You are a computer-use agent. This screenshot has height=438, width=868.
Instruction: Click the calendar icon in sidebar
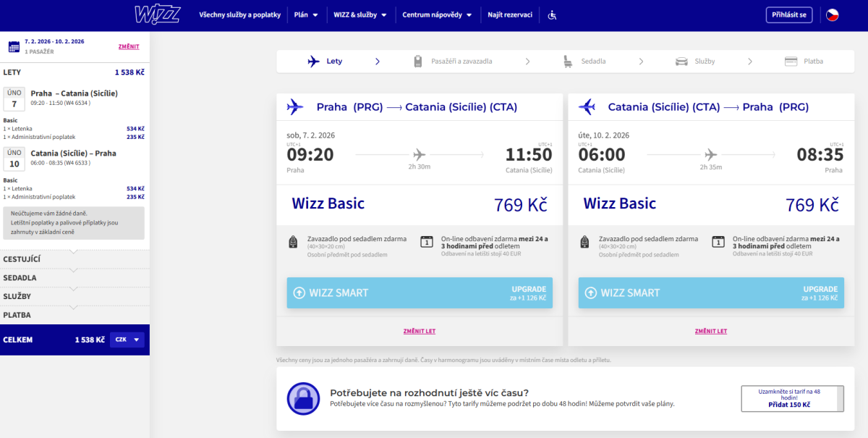click(x=14, y=47)
